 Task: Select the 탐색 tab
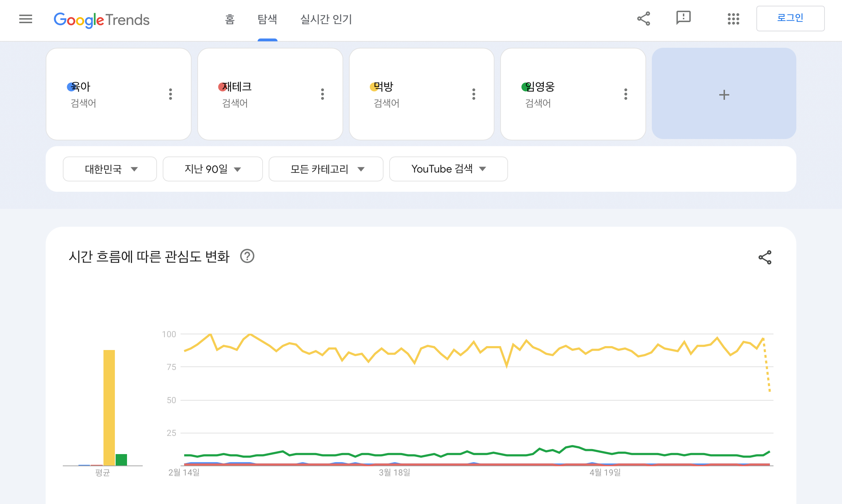267,19
